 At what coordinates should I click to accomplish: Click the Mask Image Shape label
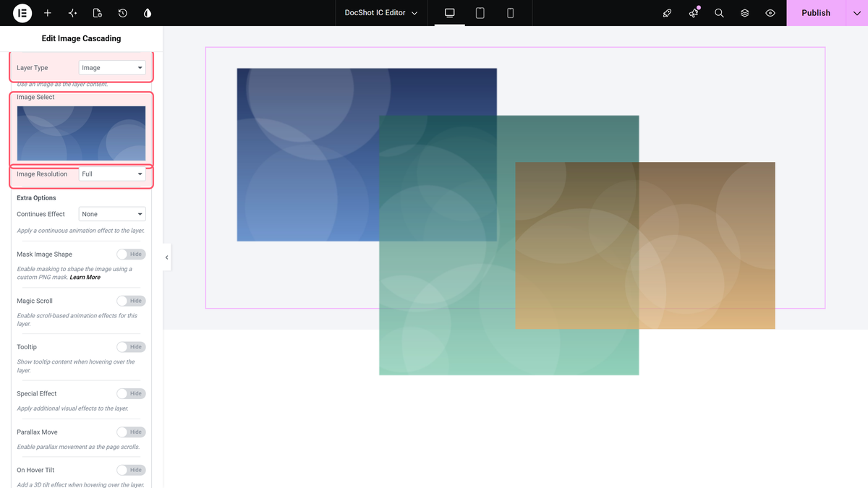click(x=45, y=254)
